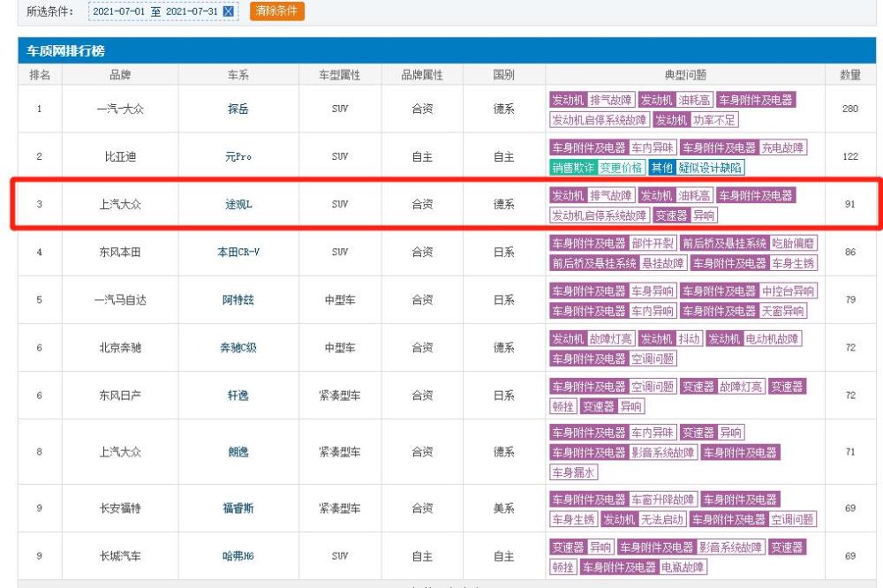
Task: Open the 福睿斯 car series link
Action: [238, 508]
